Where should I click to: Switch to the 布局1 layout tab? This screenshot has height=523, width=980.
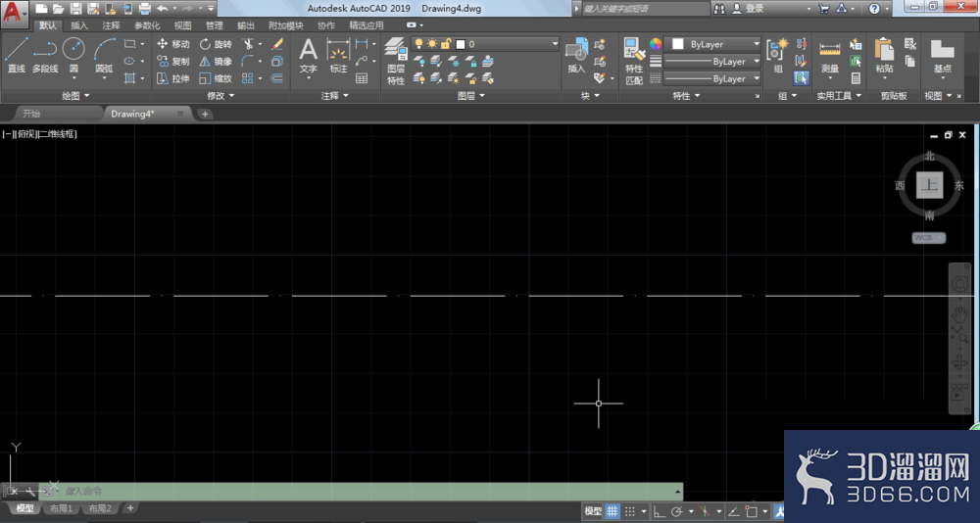(x=61, y=508)
